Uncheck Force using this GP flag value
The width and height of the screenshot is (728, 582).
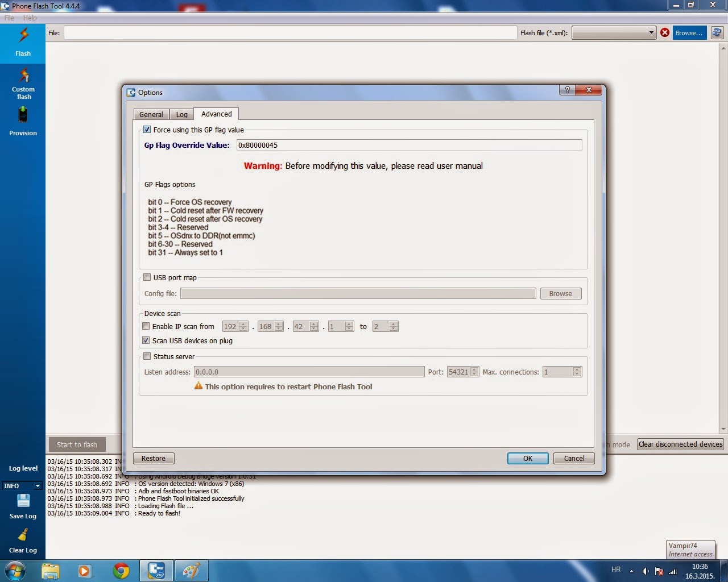tap(147, 129)
